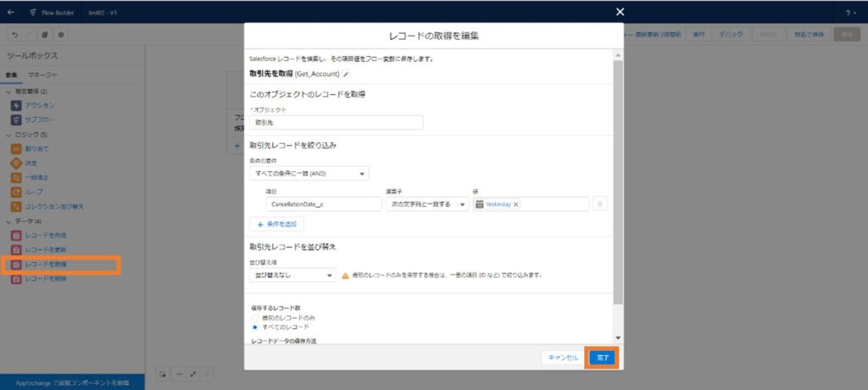The height and width of the screenshot is (390, 868).
Task: Edit the Get_Account label with pencil icon
Action: point(346,74)
